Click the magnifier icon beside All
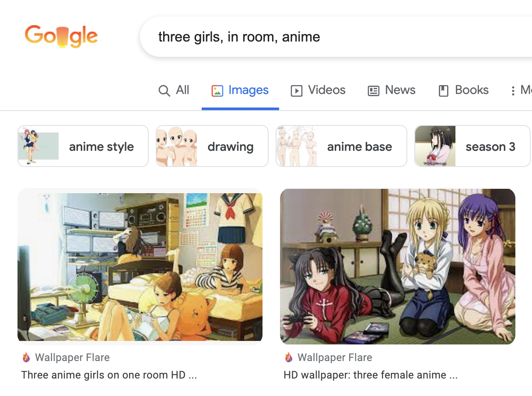The image size is (532, 396). (x=164, y=91)
